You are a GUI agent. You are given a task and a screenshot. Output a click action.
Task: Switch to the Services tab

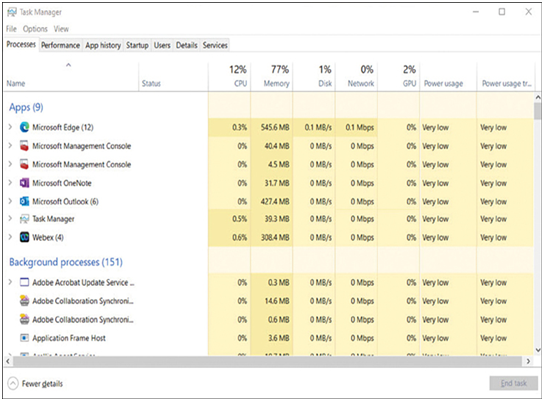coord(215,45)
